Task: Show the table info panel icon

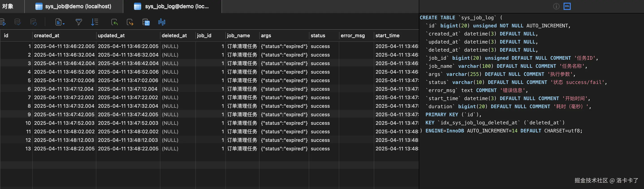Action: 556,6
